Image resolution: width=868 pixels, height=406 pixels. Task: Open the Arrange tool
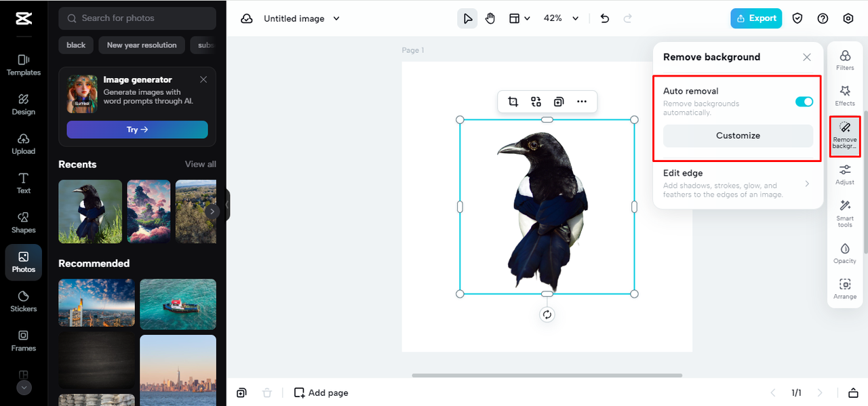(x=845, y=289)
